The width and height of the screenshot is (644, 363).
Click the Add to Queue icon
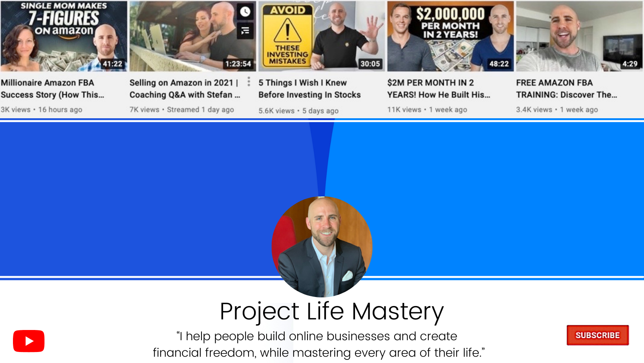tap(245, 31)
